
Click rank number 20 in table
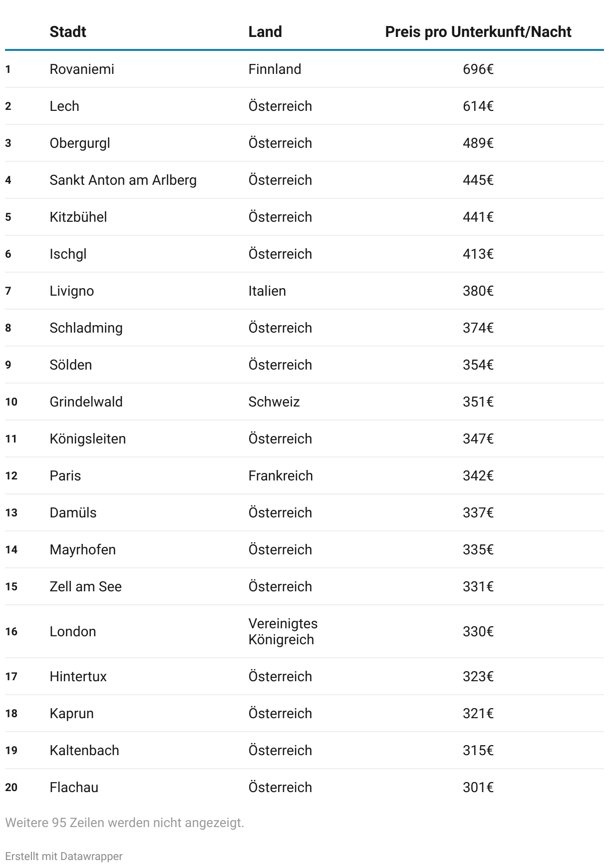11,787
